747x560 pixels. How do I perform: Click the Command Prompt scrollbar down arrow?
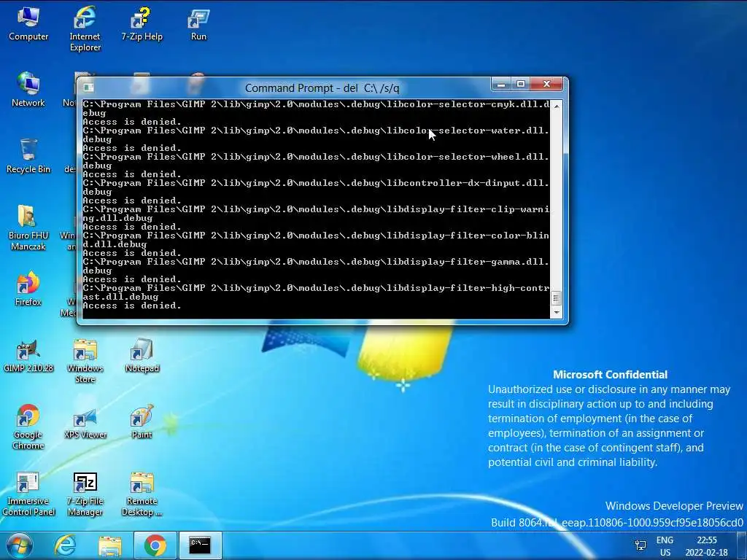click(556, 312)
